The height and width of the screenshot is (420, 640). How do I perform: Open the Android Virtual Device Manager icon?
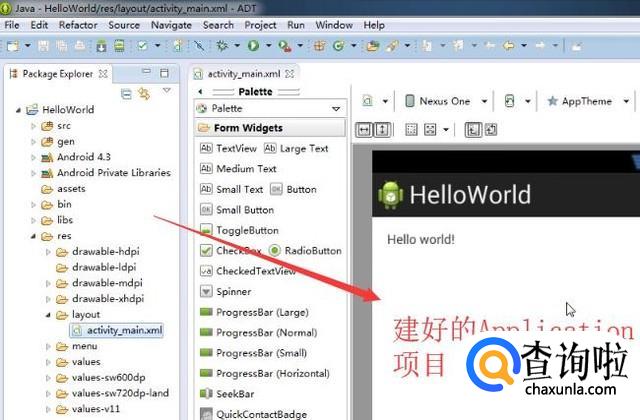(119, 46)
